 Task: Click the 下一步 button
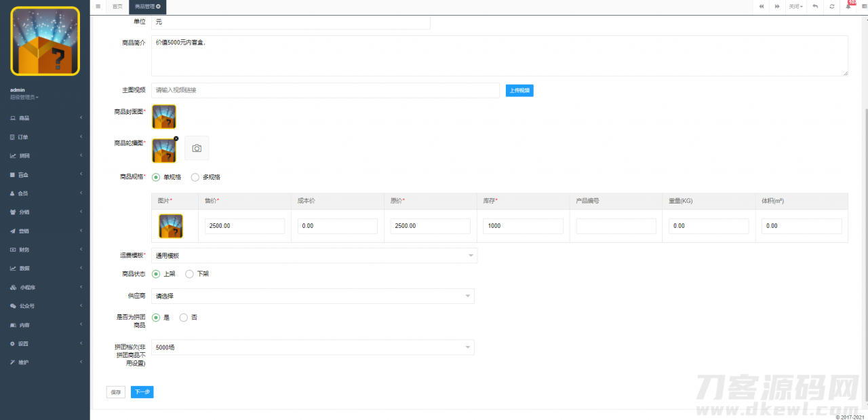pyautogui.click(x=142, y=392)
